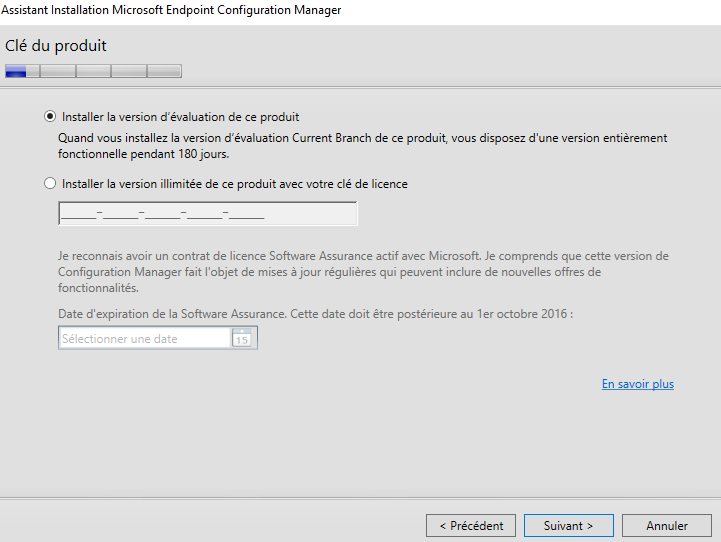Click the second wizard progress segment

tap(57, 71)
